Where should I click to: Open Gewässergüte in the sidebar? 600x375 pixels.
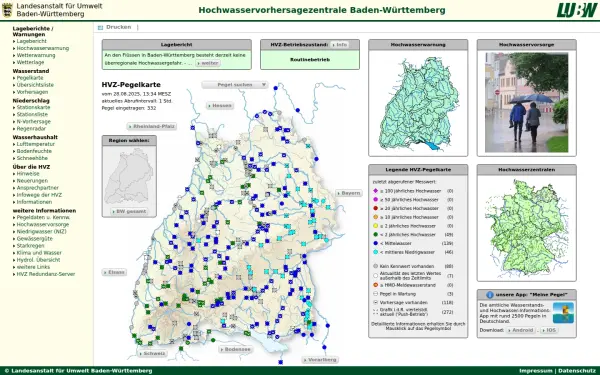(x=35, y=238)
